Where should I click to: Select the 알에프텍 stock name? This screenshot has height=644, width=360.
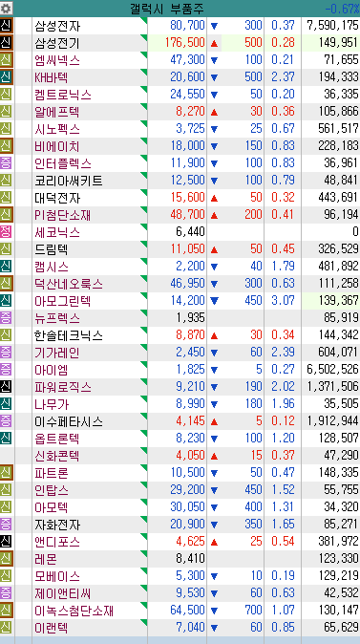click(57, 112)
